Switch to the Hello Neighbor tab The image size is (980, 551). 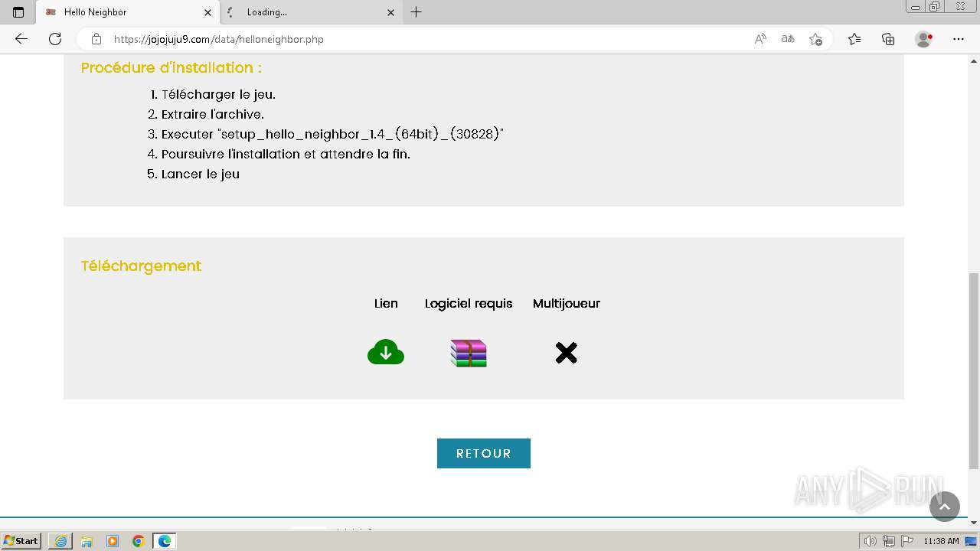point(127,12)
